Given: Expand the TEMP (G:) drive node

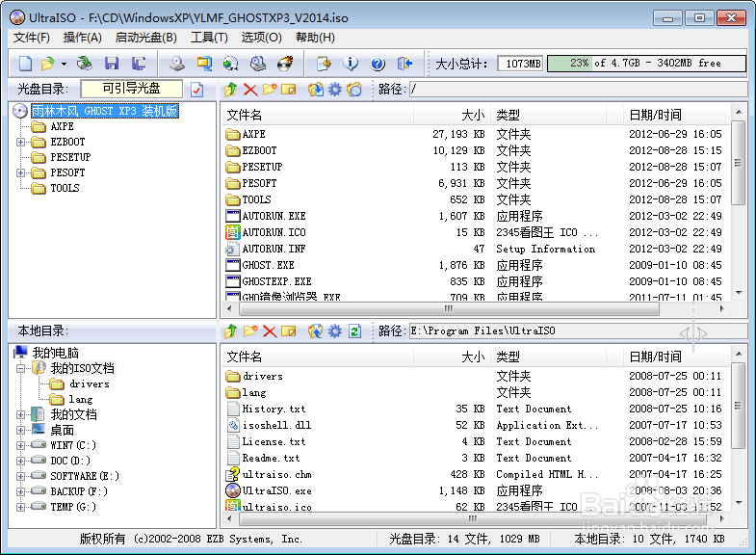Looking at the screenshot, I should coord(21,507).
